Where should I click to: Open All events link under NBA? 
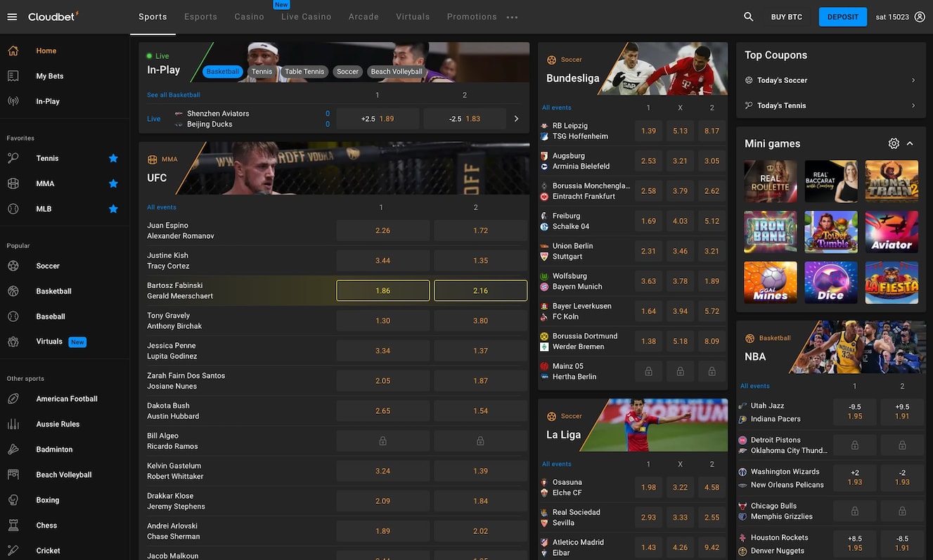coord(755,386)
